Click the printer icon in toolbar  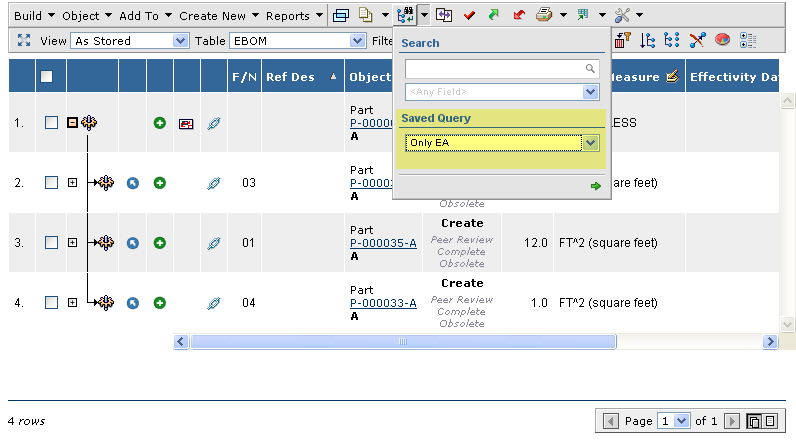(543, 16)
